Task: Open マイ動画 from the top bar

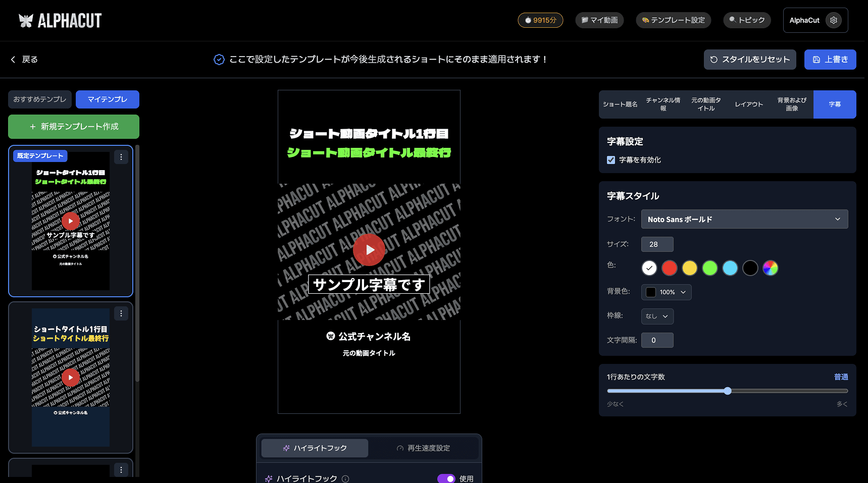Action: (599, 20)
